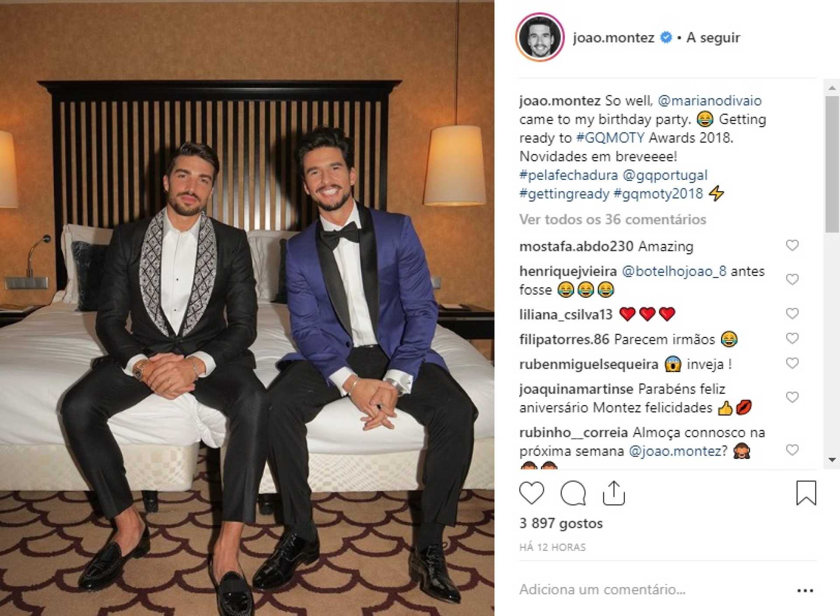Like filipatorres.86 Parecem irmãos comment
840x616 pixels.
[x=792, y=338]
